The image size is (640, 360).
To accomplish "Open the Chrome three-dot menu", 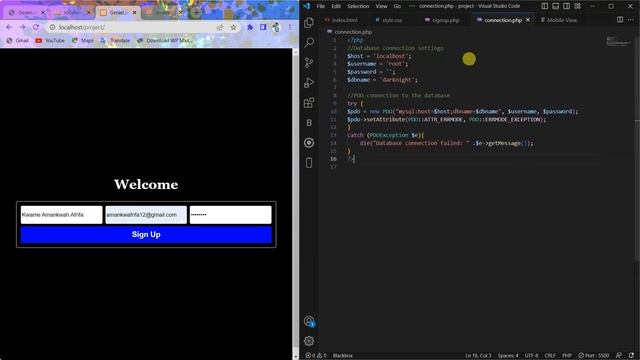I will (290, 27).
